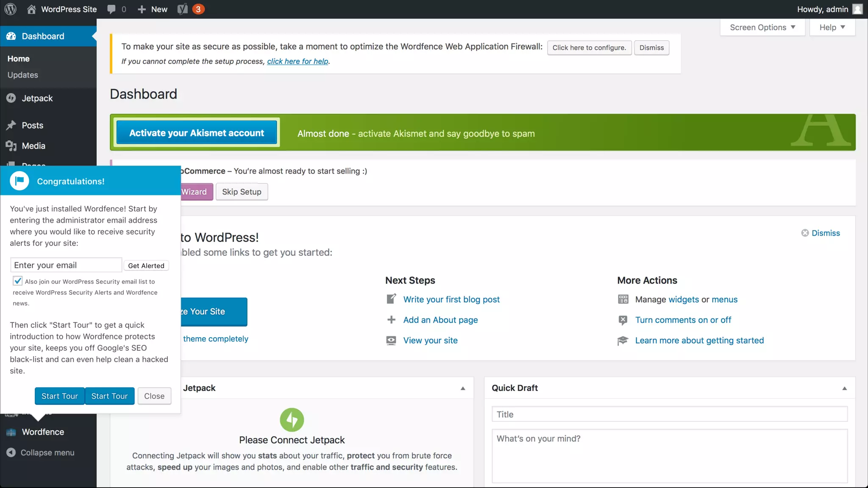This screenshot has width=868, height=488.
Task: Collapse the Quick Draft widget
Action: click(x=844, y=388)
